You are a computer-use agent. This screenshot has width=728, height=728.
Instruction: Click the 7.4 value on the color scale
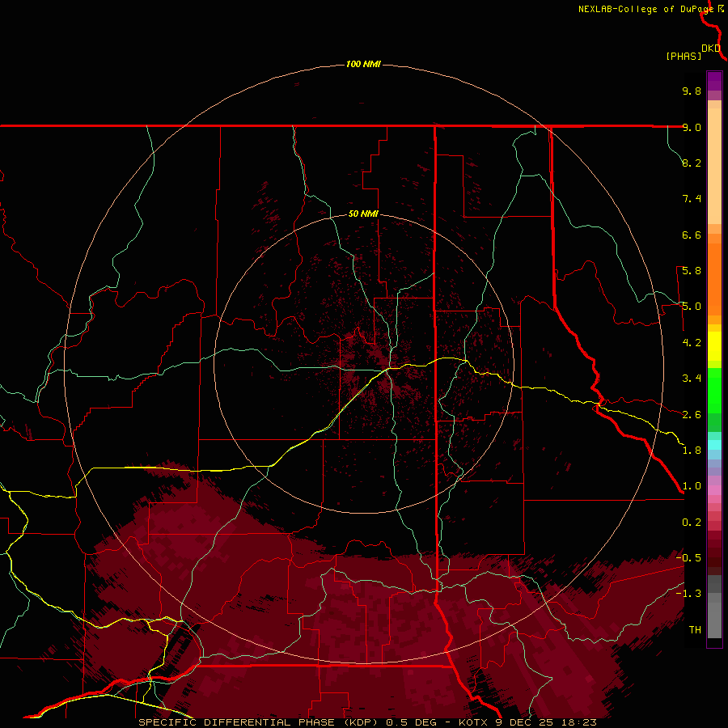point(692,199)
